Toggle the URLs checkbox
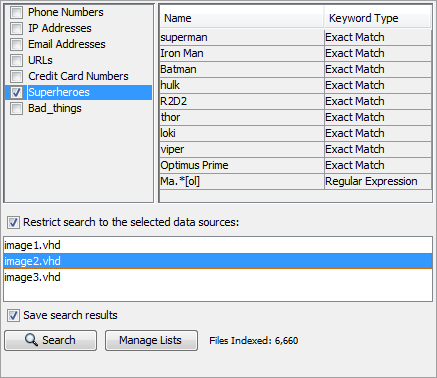 16,60
